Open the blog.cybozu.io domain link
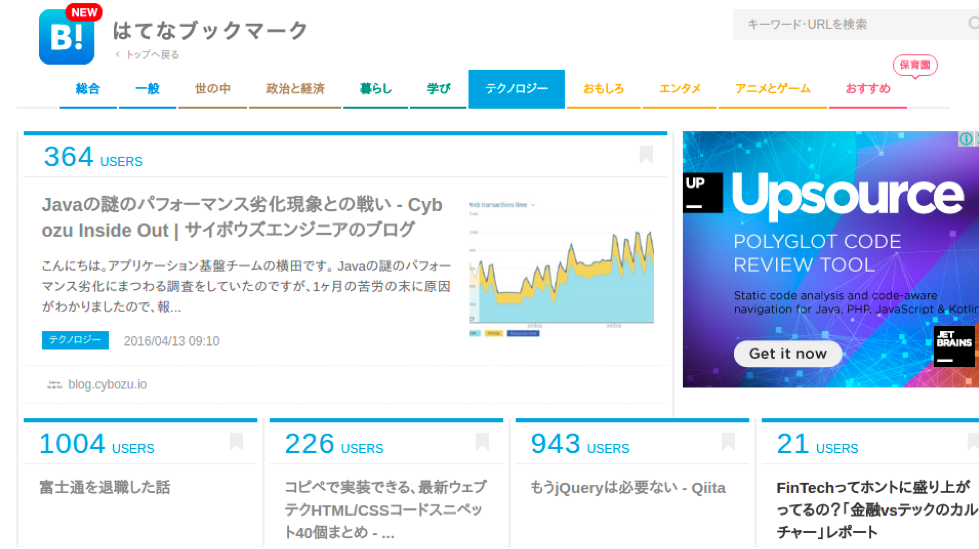The image size is (979, 549). [107, 384]
